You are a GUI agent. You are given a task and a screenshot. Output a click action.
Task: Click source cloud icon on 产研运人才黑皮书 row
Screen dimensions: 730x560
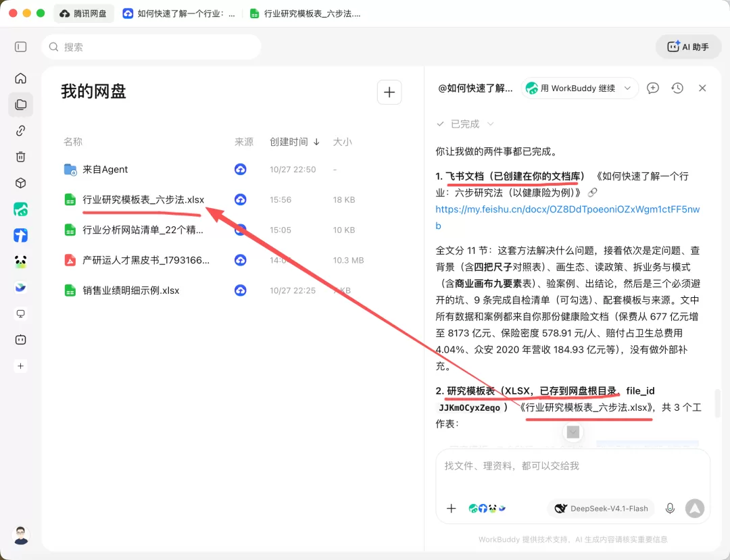(240, 260)
